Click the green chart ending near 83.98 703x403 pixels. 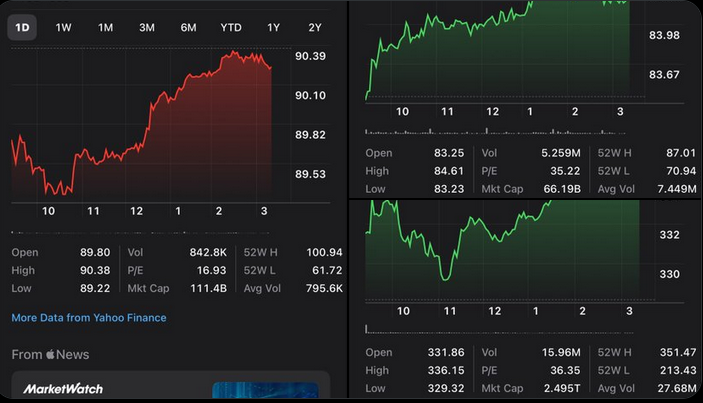[x=498, y=55]
